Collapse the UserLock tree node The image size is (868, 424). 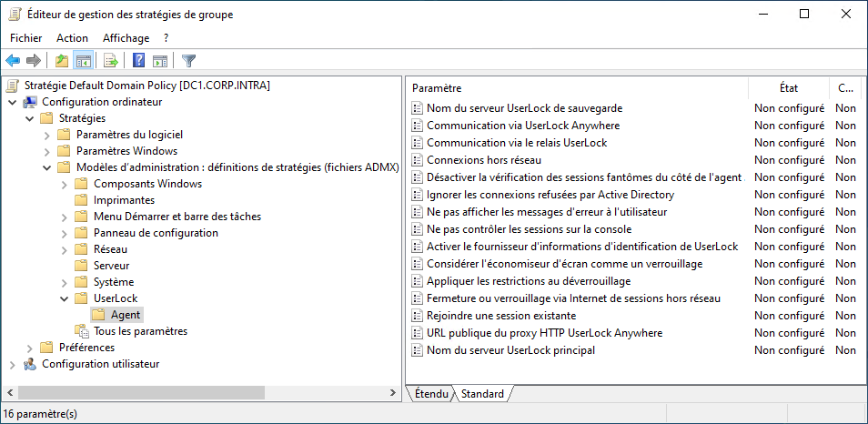click(64, 298)
